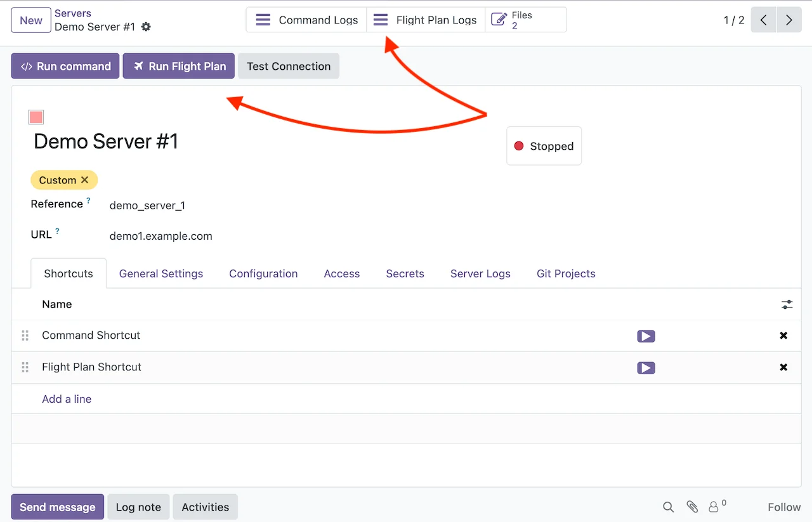Click the search icon in chatter bar
The height and width of the screenshot is (522, 812).
(x=668, y=507)
